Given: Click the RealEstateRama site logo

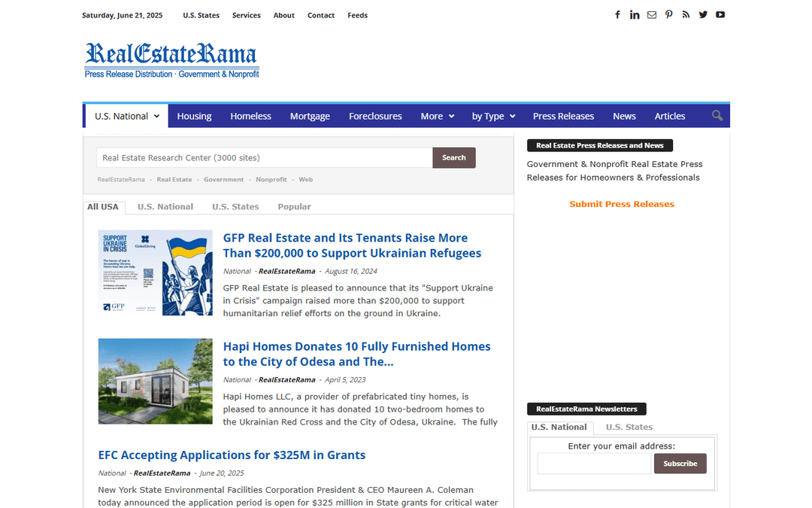Looking at the screenshot, I should 172,60.
